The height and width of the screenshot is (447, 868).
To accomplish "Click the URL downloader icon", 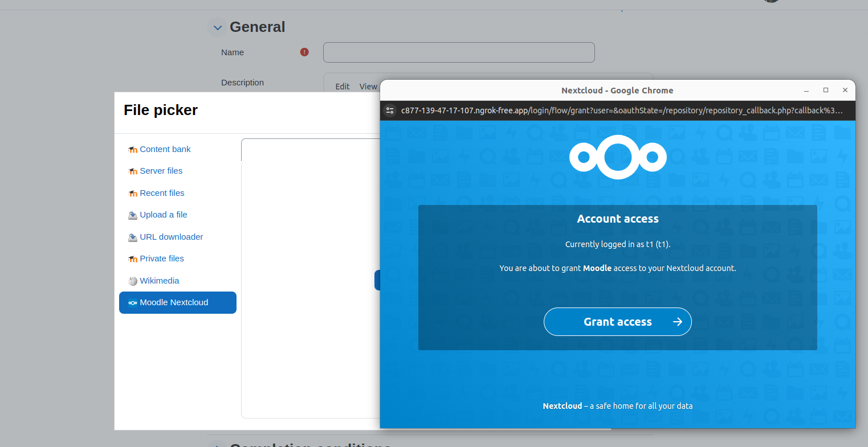I will click(x=133, y=237).
